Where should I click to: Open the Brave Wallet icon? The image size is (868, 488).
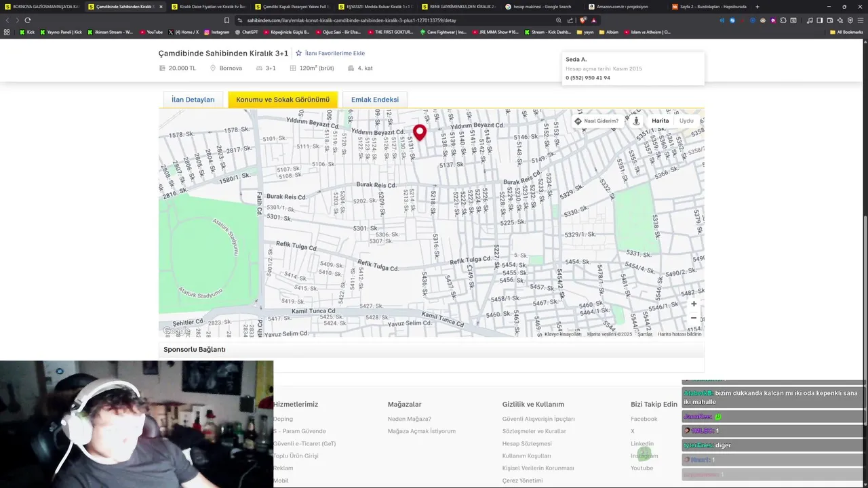pyautogui.click(x=830, y=20)
